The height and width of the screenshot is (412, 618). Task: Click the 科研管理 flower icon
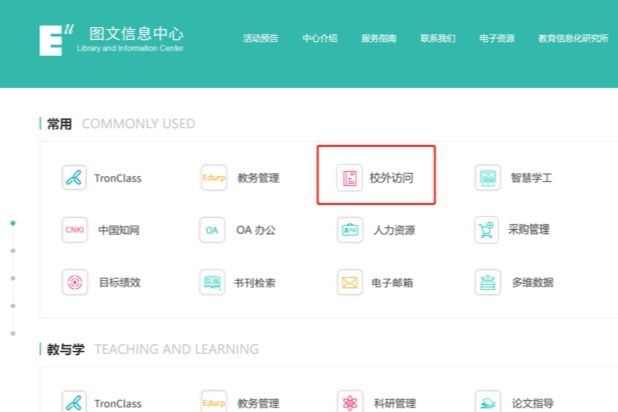pos(350,402)
